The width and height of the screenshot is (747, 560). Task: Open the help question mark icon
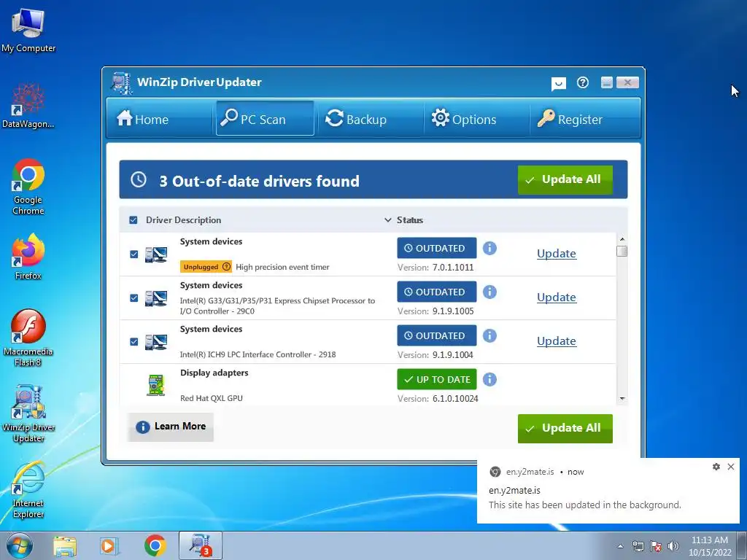[582, 83]
